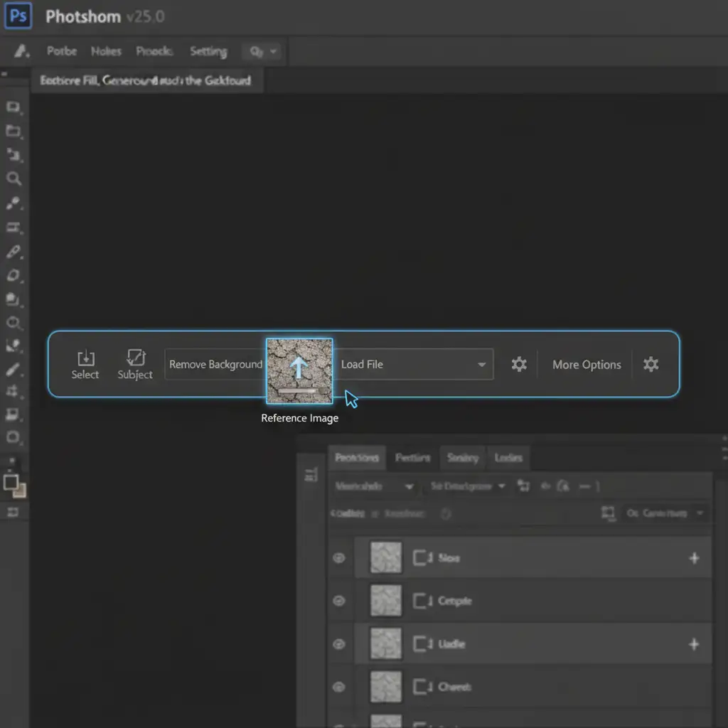The image size is (728, 728).
Task: Click the foreground color swatch
Action: (x=11, y=483)
